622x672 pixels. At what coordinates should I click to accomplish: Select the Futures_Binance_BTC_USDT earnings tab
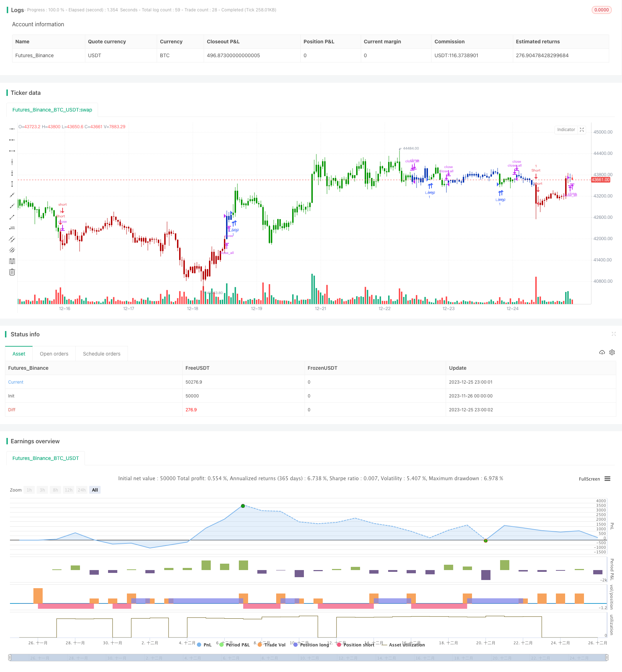point(45,458)
